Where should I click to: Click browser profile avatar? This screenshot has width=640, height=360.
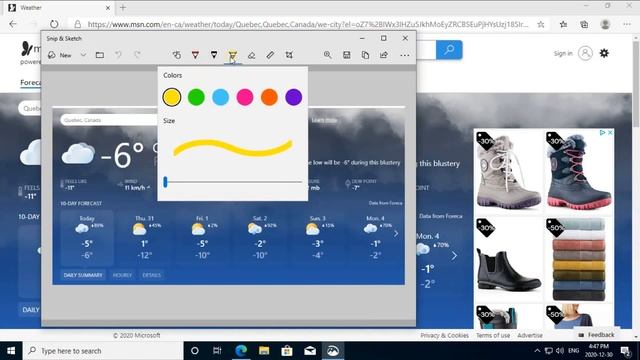pos(605,24)
